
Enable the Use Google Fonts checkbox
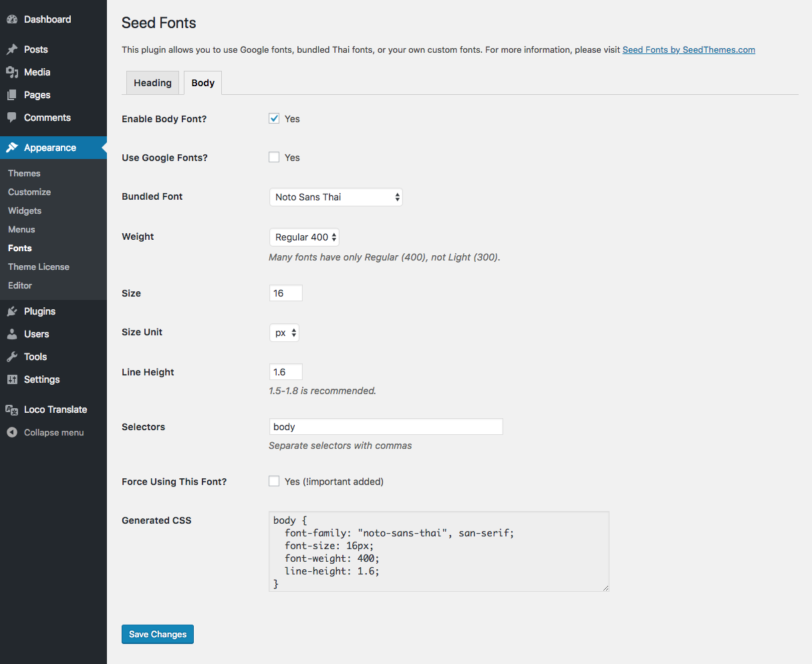point(274,157)
